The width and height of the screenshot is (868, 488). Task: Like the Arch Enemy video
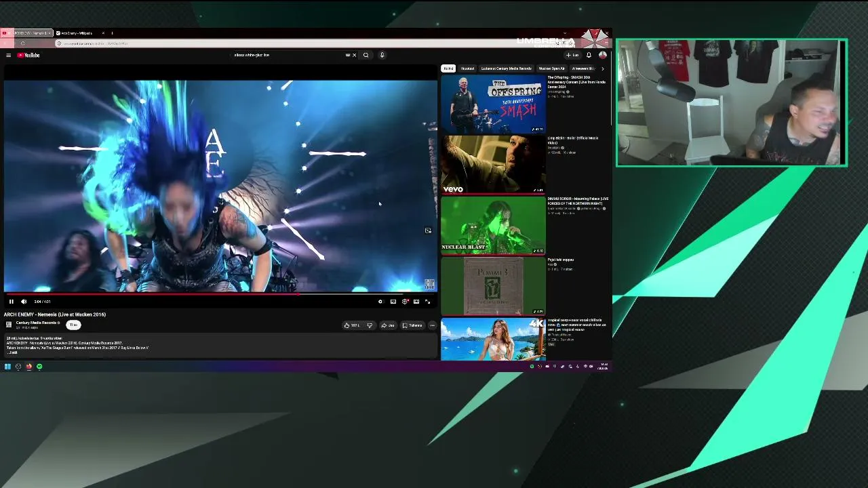352,325
